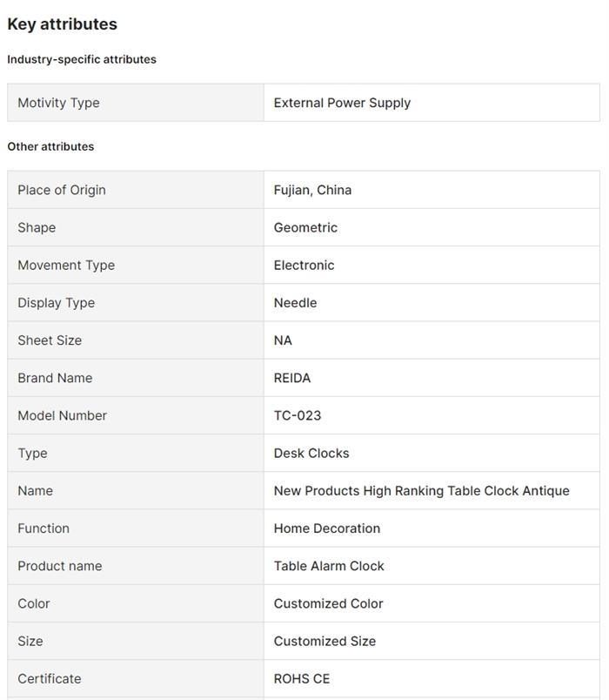Image resolution: width=609 pixels, height=700 pixels.
Task: Click the Geometric shape value
Action: point(305,227)
